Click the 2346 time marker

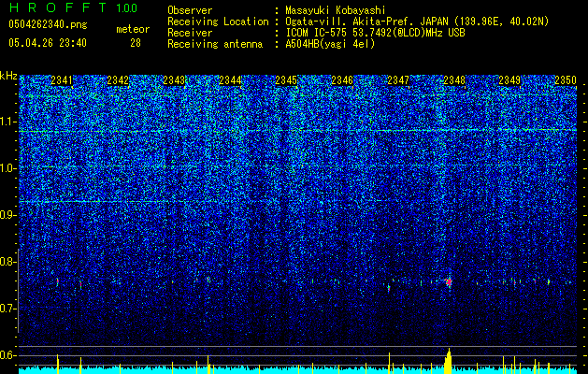coord(342,80)
